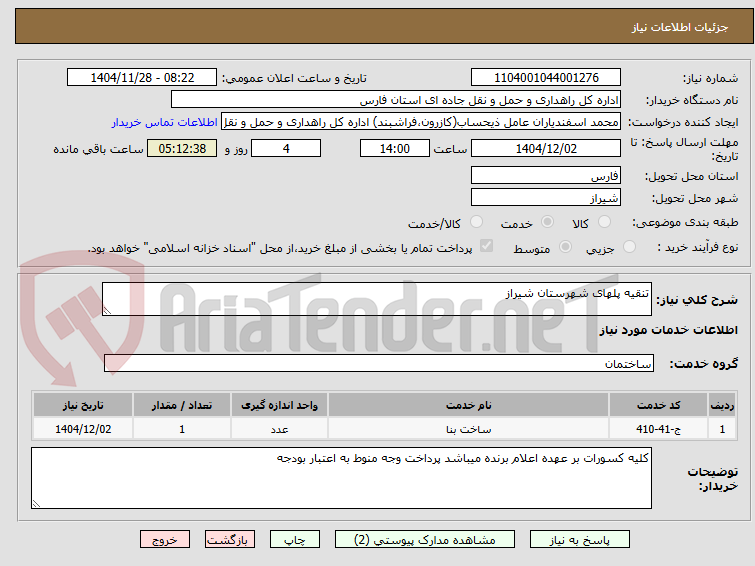Select the کالا radio button
755x566 pixels.
tap(604, 222)
